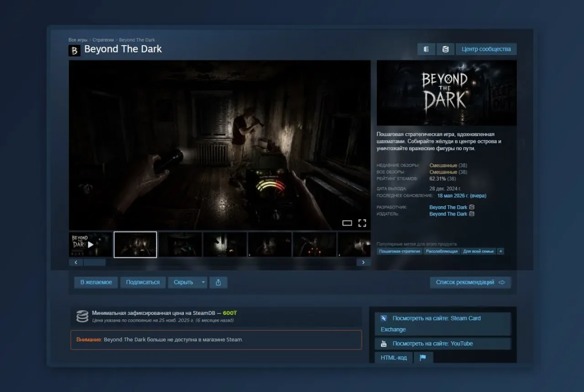Screen dimensions: 584x392
Task: Click the Steam Card Exchange icon
Action: point(384,318)
